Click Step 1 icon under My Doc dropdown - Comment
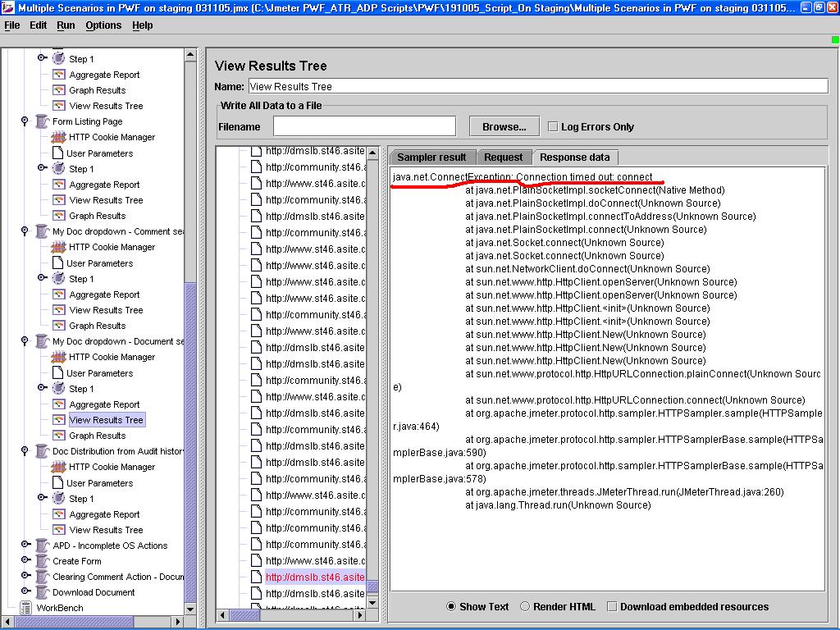This screenshot has height=630, width=840. (x=58, y=279)
